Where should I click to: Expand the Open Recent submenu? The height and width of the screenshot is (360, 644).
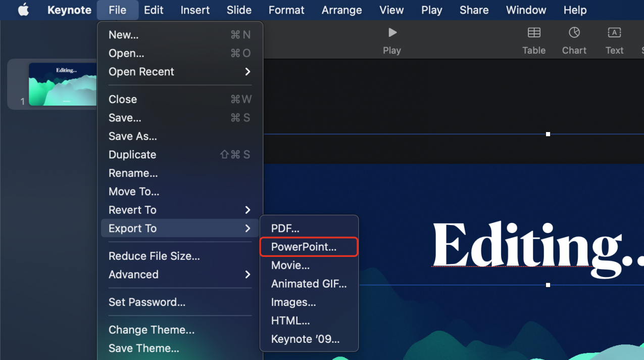tap(180, 72)
